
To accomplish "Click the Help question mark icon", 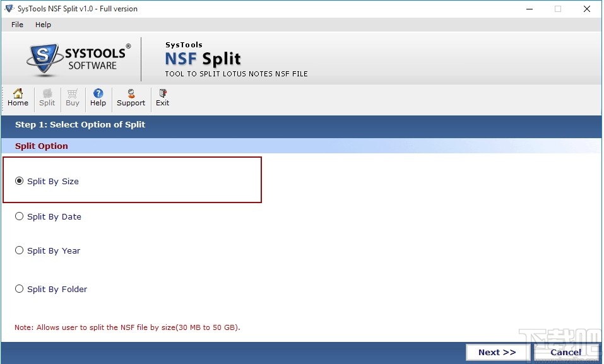I will pos(98,98).
